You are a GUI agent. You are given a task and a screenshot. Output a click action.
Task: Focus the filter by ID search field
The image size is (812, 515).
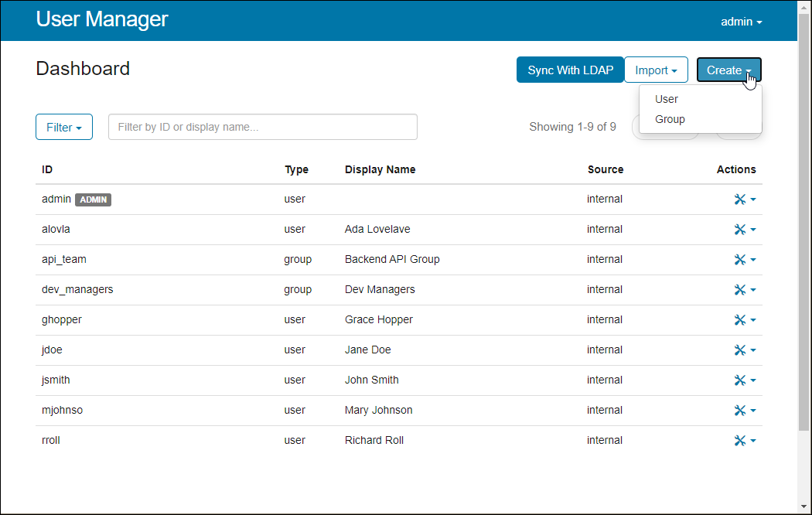(263, 128)
